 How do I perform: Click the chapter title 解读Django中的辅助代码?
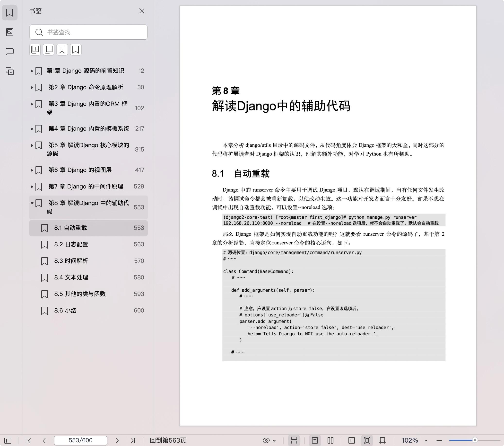[x=281, y=106]
